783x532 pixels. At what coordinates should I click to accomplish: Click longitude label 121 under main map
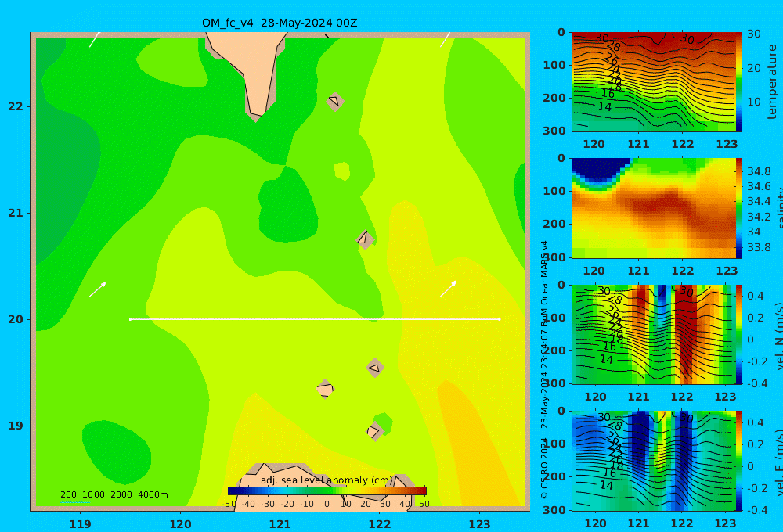(280, 524)
